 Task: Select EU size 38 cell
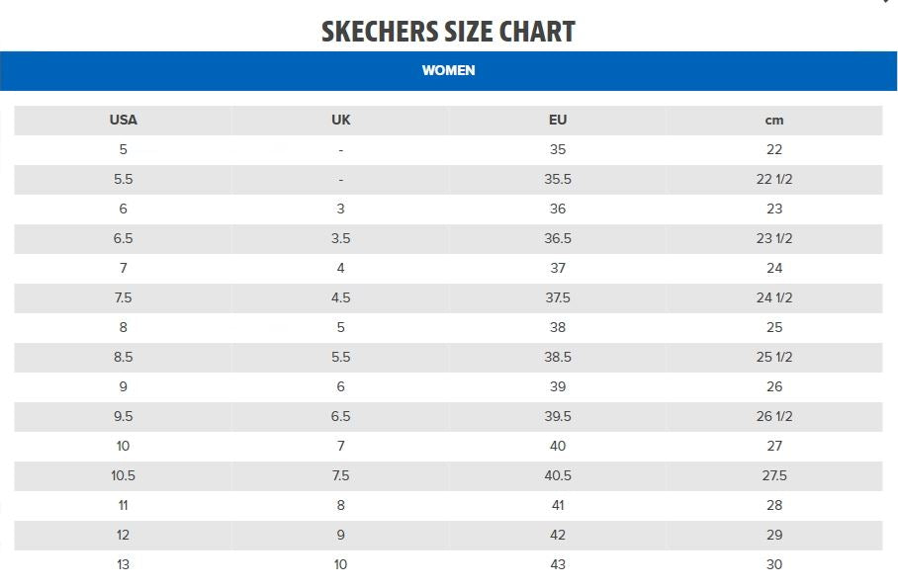click(x=558, y=327)
